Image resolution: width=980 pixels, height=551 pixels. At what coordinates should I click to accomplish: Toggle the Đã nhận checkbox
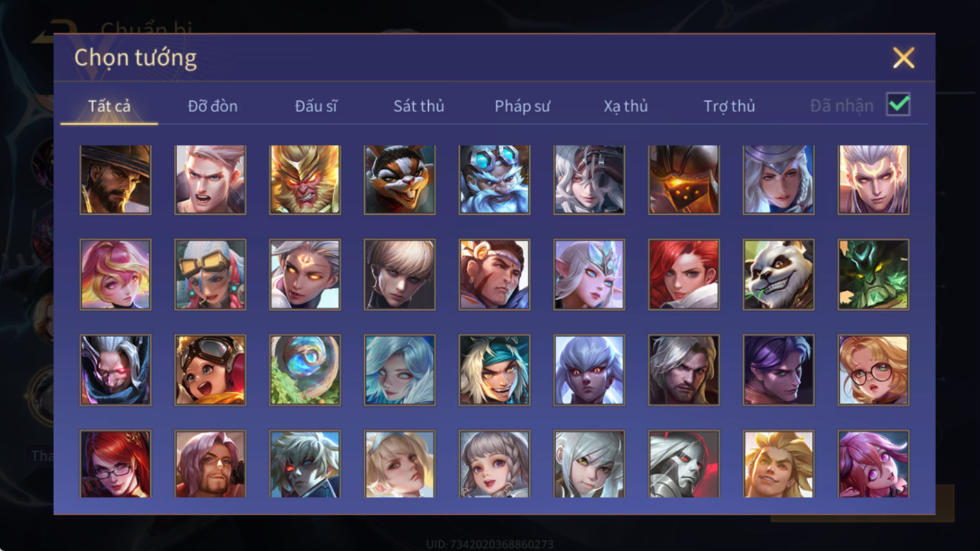tap(898, 104)
